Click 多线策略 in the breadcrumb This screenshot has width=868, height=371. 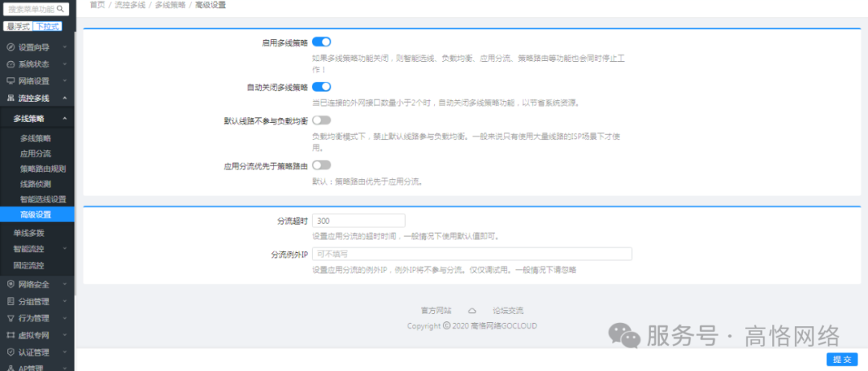pyautogui.click(x=170, y=5)
